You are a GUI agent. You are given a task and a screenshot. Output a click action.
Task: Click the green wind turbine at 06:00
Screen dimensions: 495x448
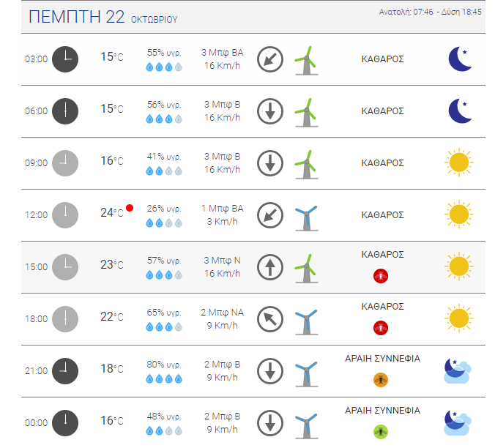click(x=306, y=112)
